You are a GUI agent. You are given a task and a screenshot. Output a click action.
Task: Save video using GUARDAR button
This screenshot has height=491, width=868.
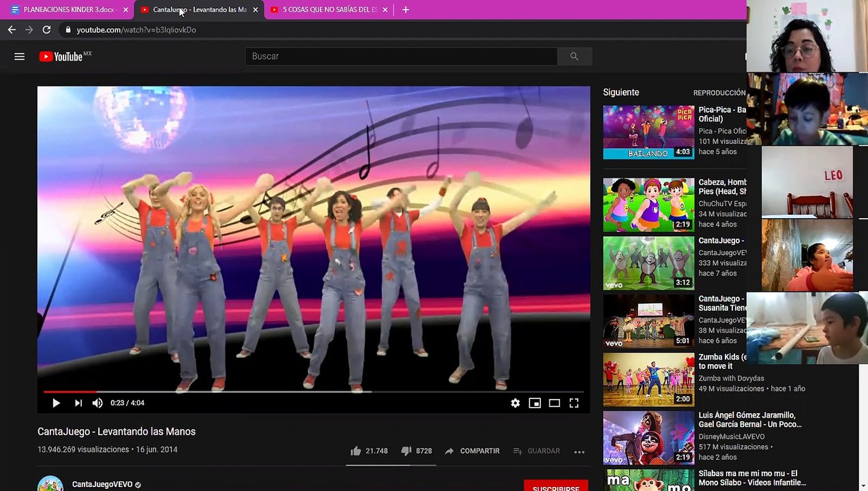tap(537, 451)
